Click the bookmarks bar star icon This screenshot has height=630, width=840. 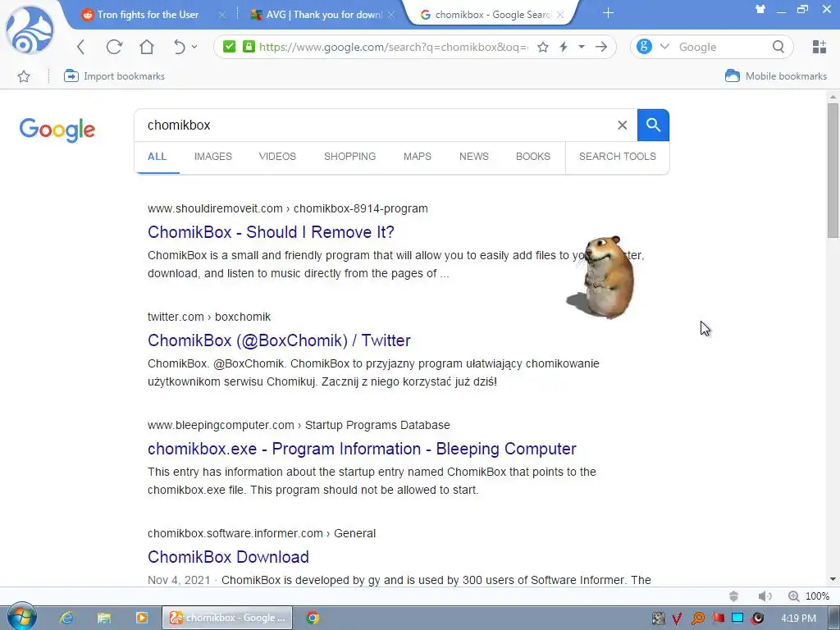click(24, 76)
